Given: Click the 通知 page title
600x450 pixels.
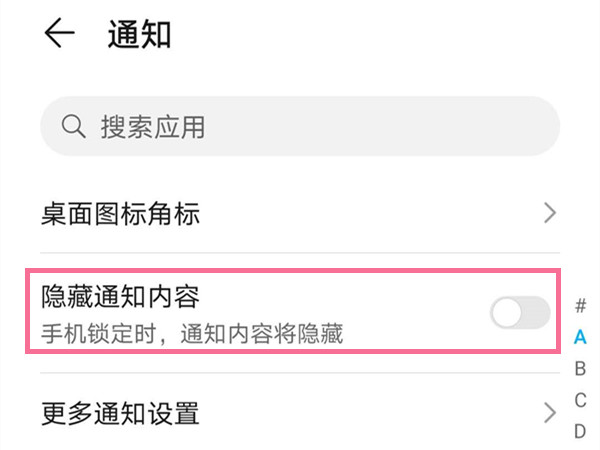Looking at the screenshot, I should tap(140, 34).
